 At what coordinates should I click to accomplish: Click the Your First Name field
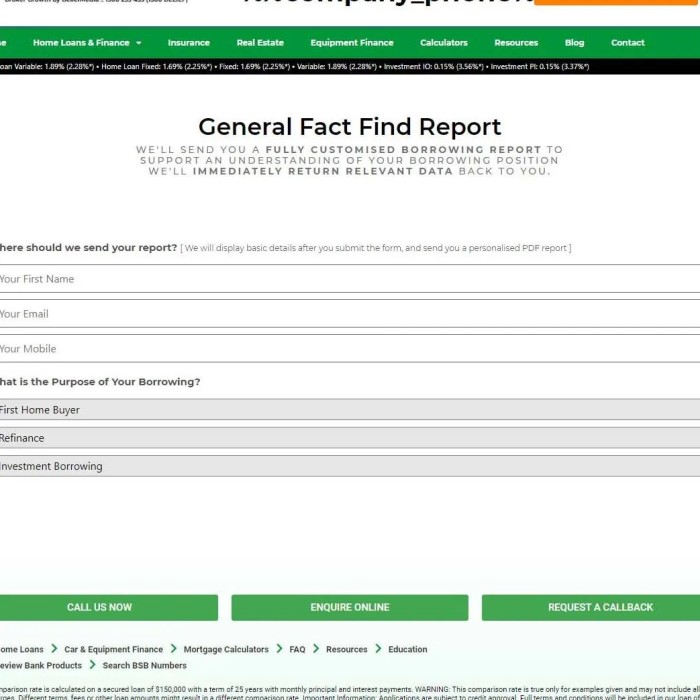click(350, 279)
